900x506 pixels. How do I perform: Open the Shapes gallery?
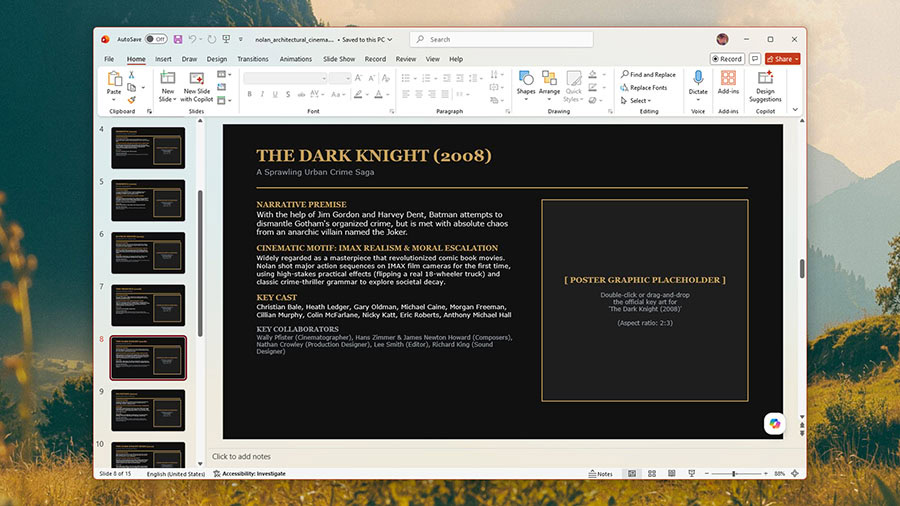tap(526, 85)
